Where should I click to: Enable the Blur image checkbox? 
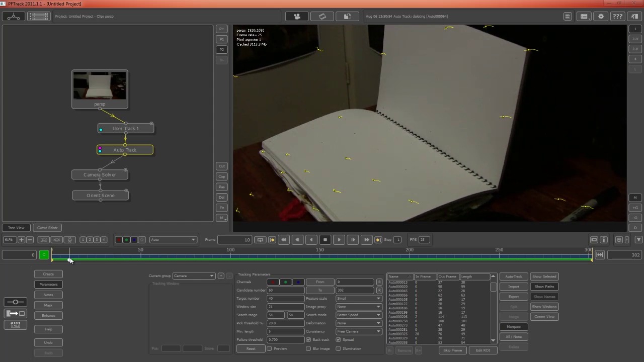point(308,348)
